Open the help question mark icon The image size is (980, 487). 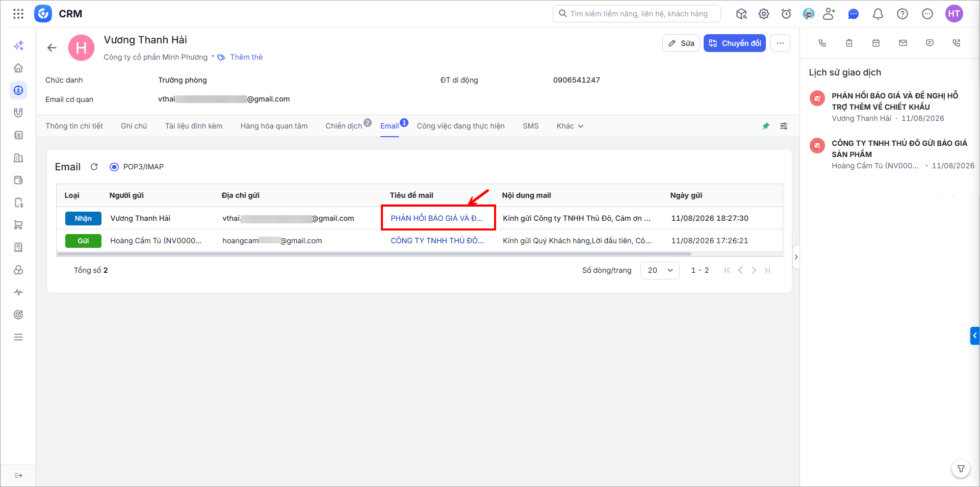click(902, 14)
